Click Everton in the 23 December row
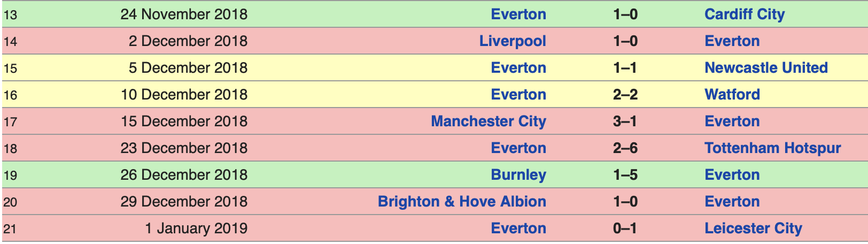The image size is (868, 244). tap(518, 148)
